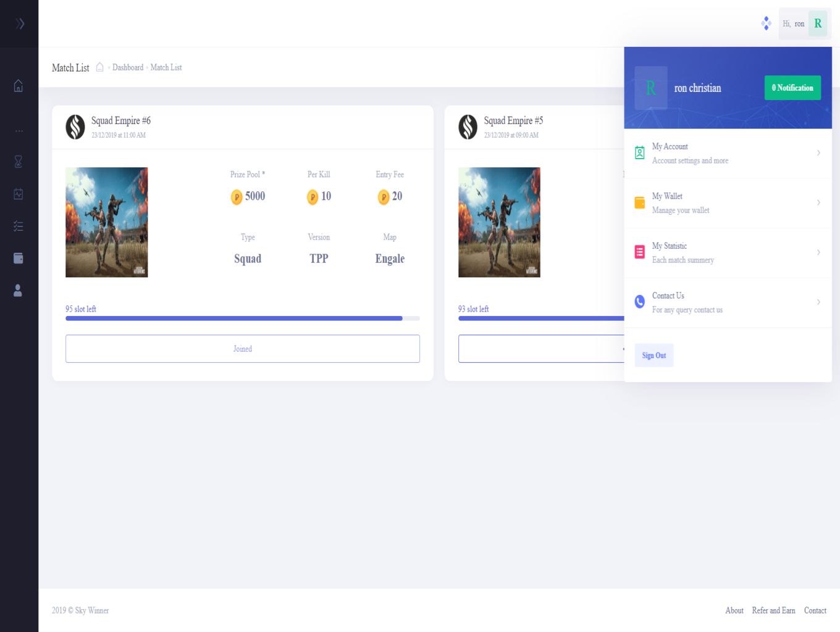This screenshot has width=840, height=632.
Task: Expand My Wallet with its chevron
Action: click(818, 202)
